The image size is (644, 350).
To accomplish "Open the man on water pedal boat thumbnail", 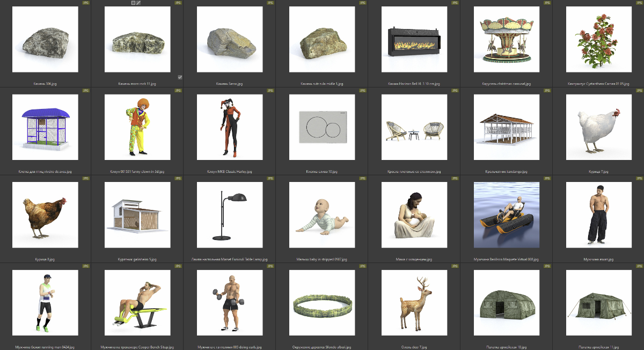I will (x=507, y=215).
